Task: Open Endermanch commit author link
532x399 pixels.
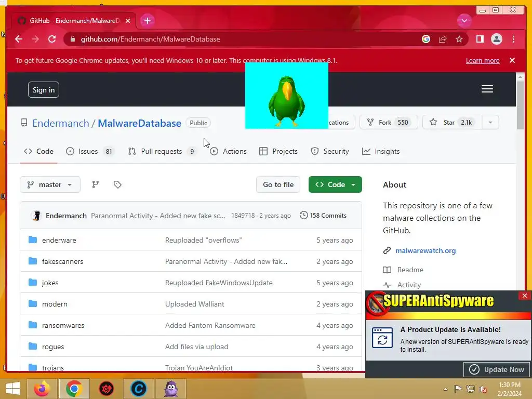Action: click(66, 216)
